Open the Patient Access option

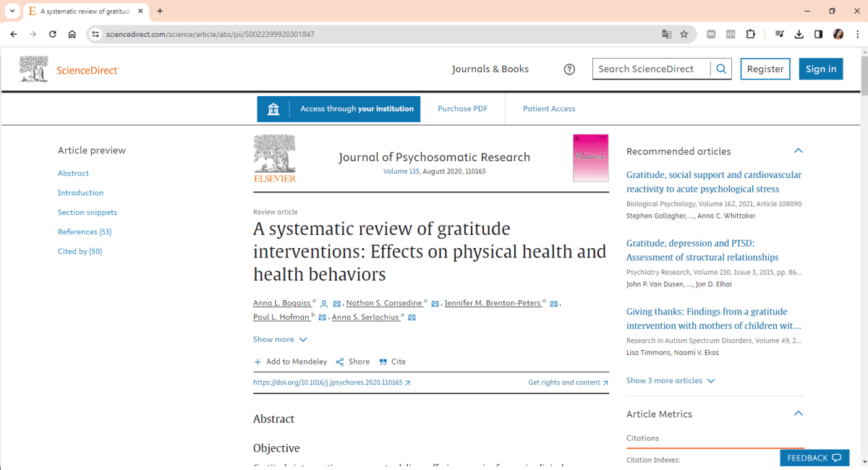tap(549, 108)
